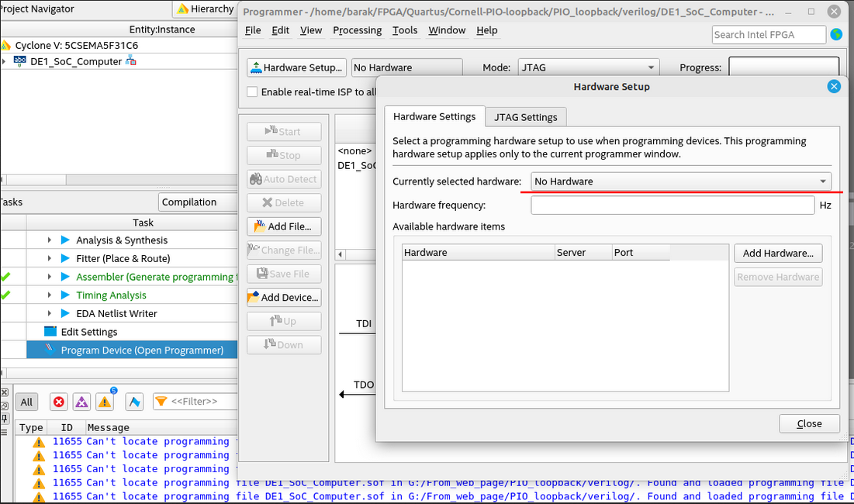Click the <none> file entry in Programmer
Image resolution: width=854 pixels, height=504 pixels.
pos(354,150)
